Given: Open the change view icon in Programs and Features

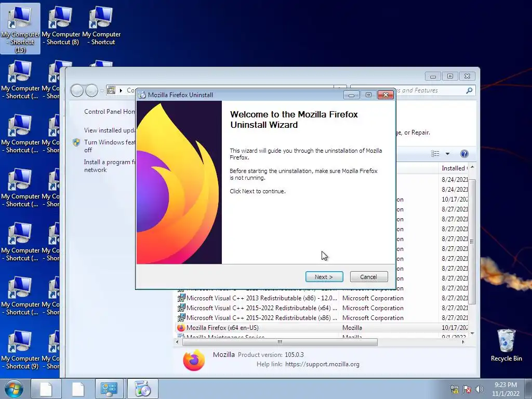Looking at the screenshot, I should tap(435, 154).
